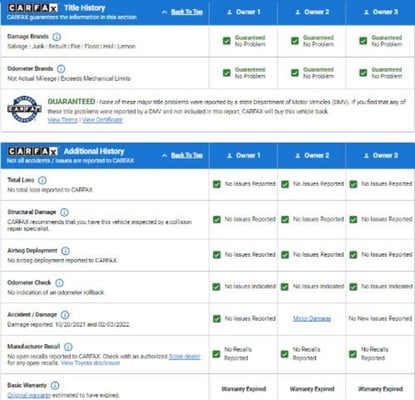This screenshot has width=415, height=400.
Task: Select Owner 2 column in Additional History
Action: [x=312, y=156]
